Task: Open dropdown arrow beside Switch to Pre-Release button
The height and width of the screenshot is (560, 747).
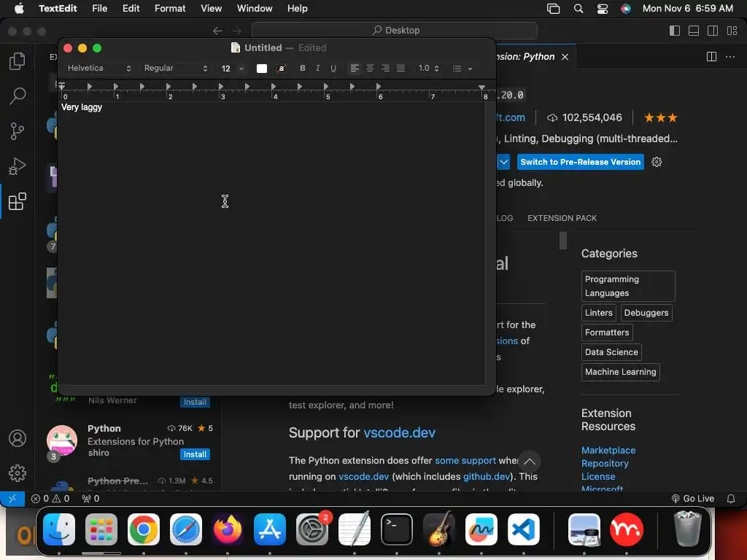Action: tap(503, 162)
